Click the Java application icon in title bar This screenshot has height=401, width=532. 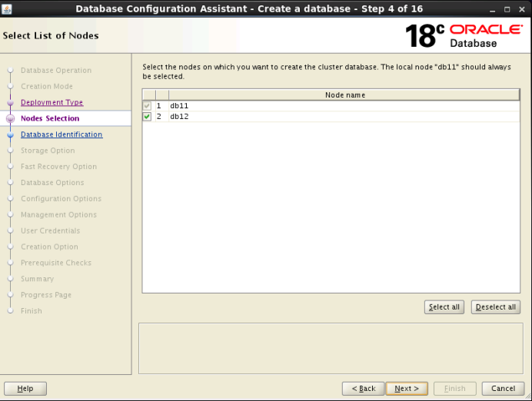7,8
